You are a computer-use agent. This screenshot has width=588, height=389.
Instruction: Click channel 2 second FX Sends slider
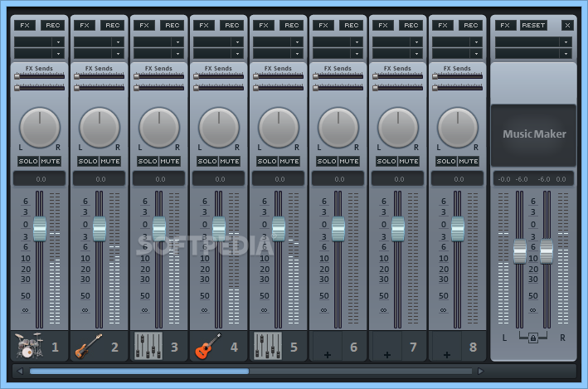click(99, 88)
